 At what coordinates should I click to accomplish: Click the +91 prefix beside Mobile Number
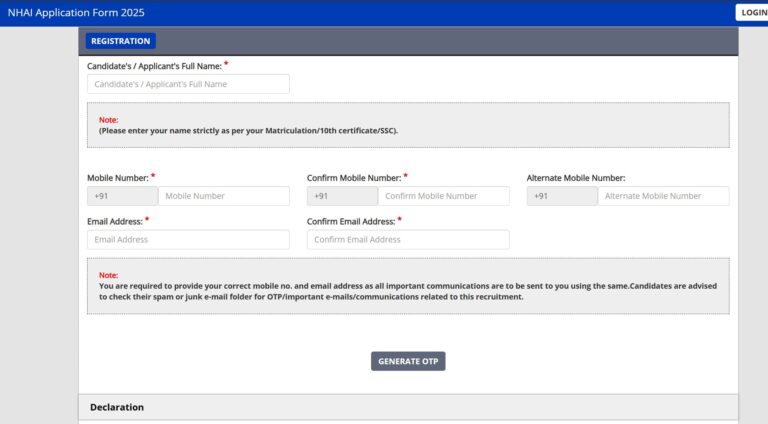coord(122,196)
